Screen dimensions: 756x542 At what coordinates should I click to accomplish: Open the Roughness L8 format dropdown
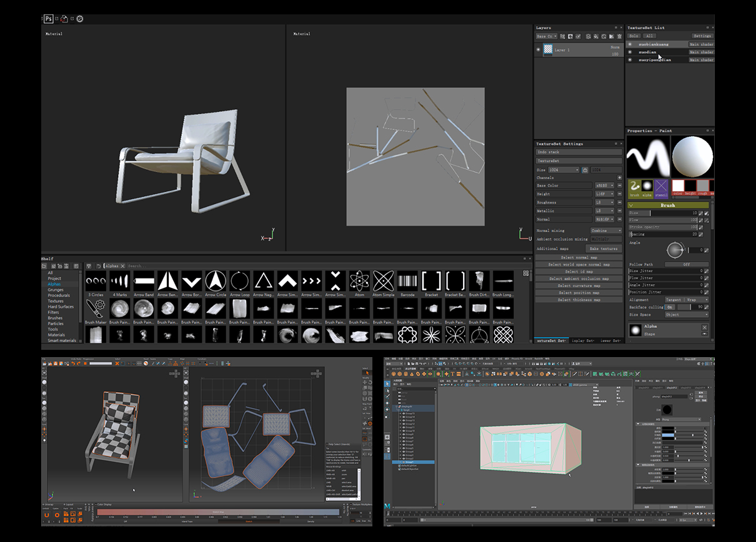[x=604, y=202]
